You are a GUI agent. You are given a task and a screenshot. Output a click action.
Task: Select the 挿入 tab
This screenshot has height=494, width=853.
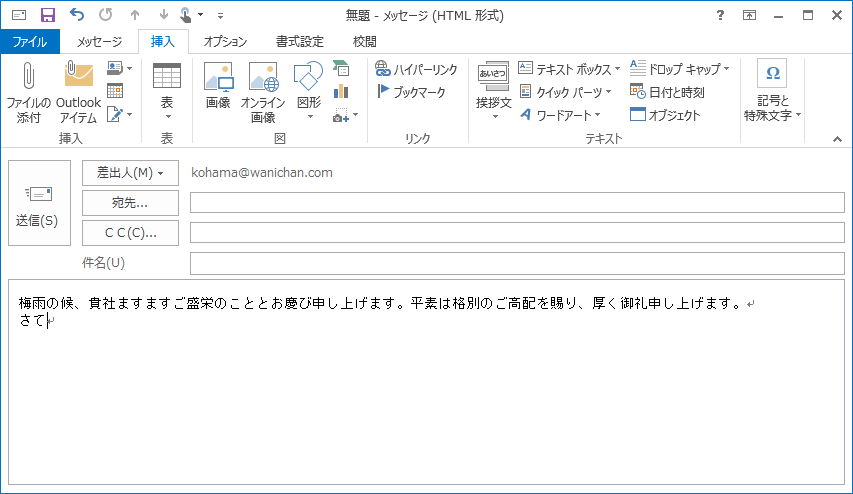(163, 41)
